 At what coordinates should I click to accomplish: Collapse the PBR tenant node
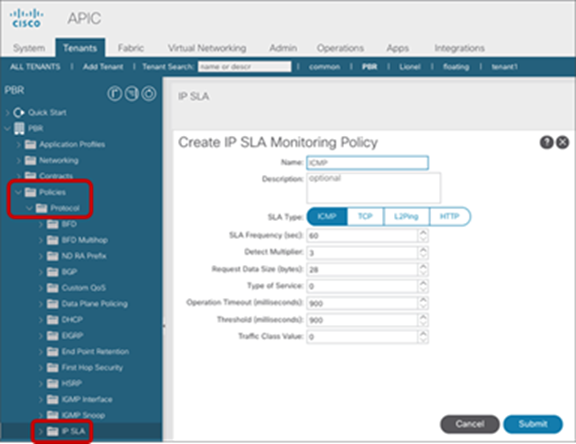pos(7,128)
